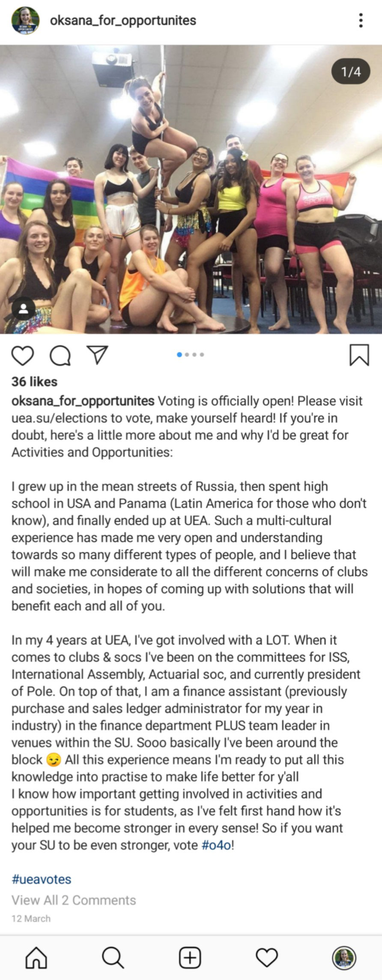View All 2 Comments
382x980 pixels.
[x=74, y=900]
